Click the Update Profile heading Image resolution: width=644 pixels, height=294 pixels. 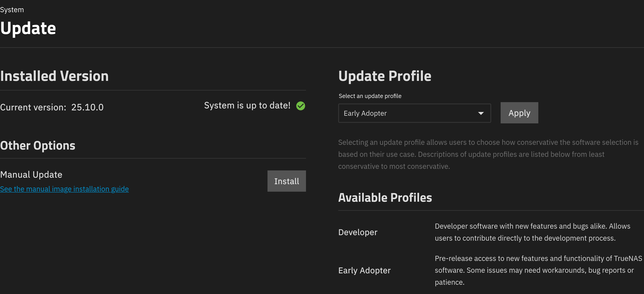coord(385,76)
